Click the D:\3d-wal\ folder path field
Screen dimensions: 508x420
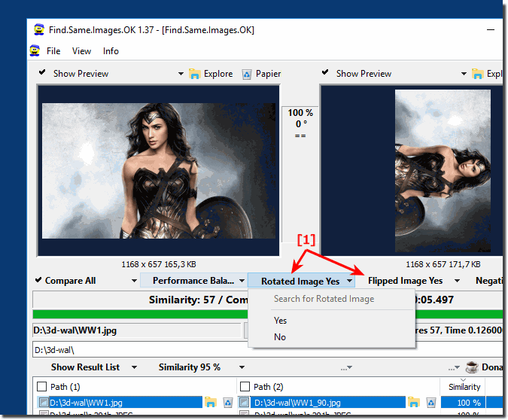coord(268,350)
